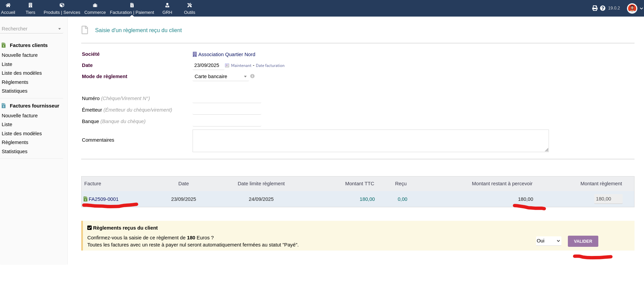Open the GRH user icon
Viewport: 644px width, 283px height.
tap(167, 5)
